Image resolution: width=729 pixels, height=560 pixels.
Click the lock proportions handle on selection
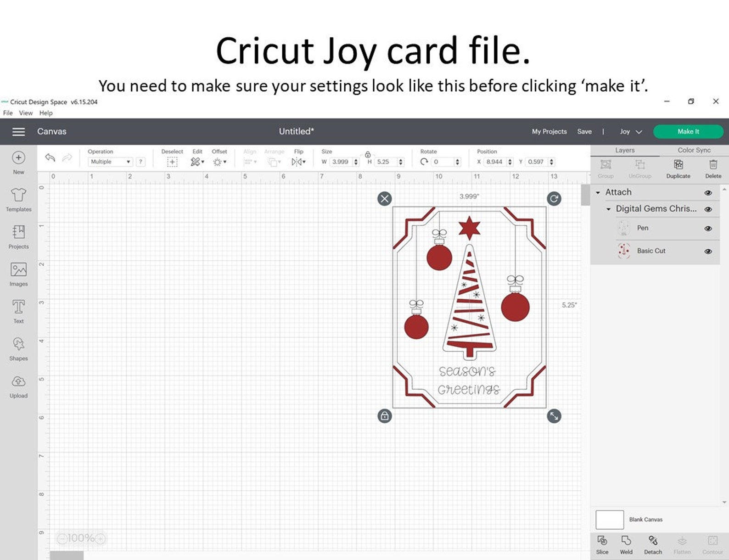pyautogui.click(x=385, y=416)
